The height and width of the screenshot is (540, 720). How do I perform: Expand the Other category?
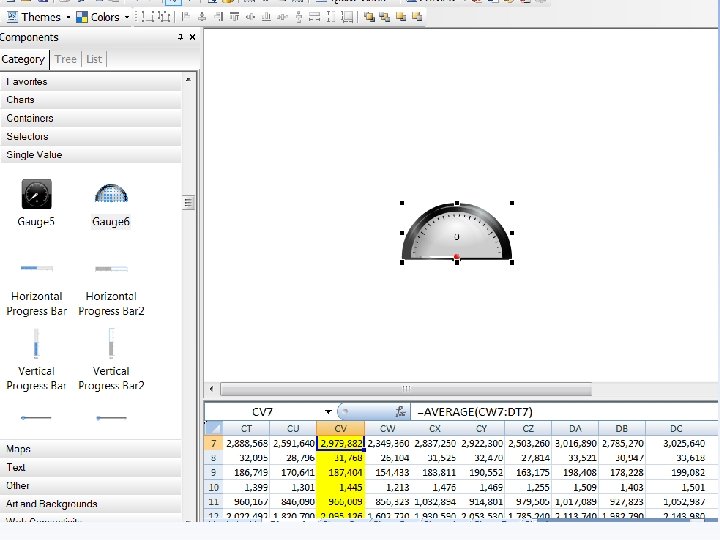pyautogui.click(x=91, y=485)
